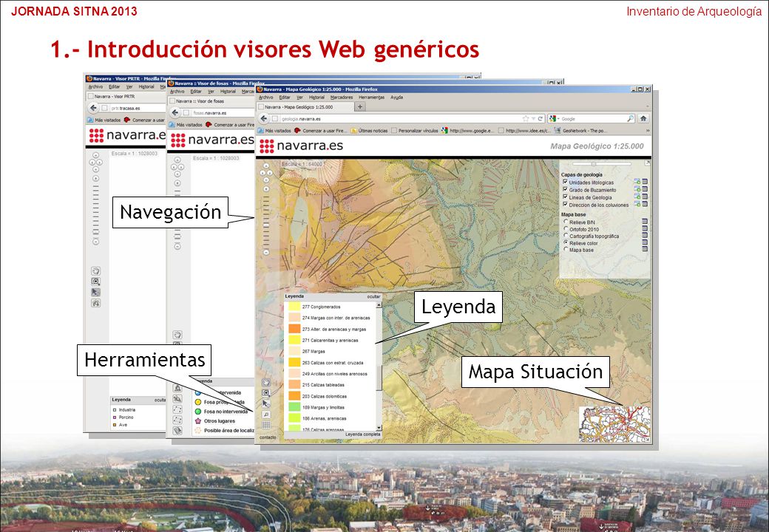Open the Últimas noticias bookmark

point(369,131)
